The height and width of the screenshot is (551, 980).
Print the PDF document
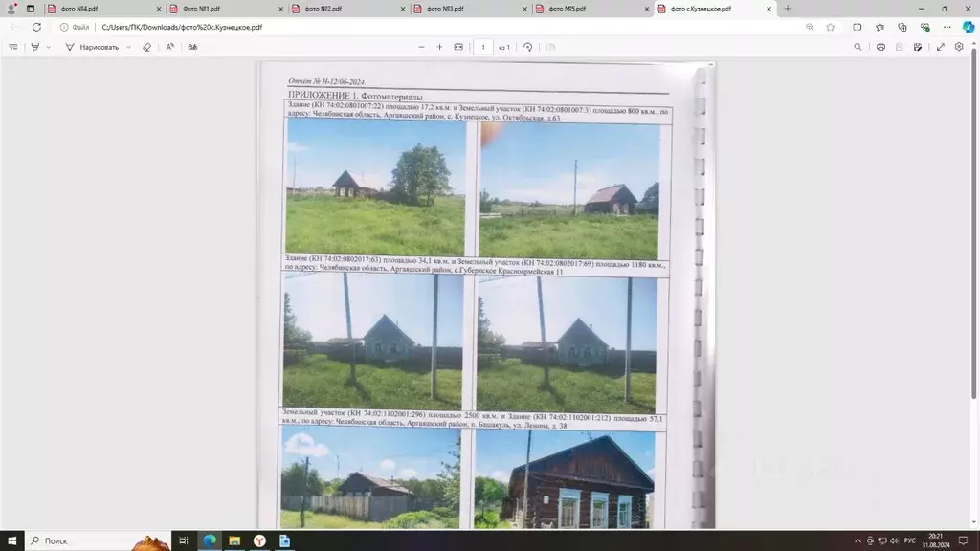click(880, 47)
